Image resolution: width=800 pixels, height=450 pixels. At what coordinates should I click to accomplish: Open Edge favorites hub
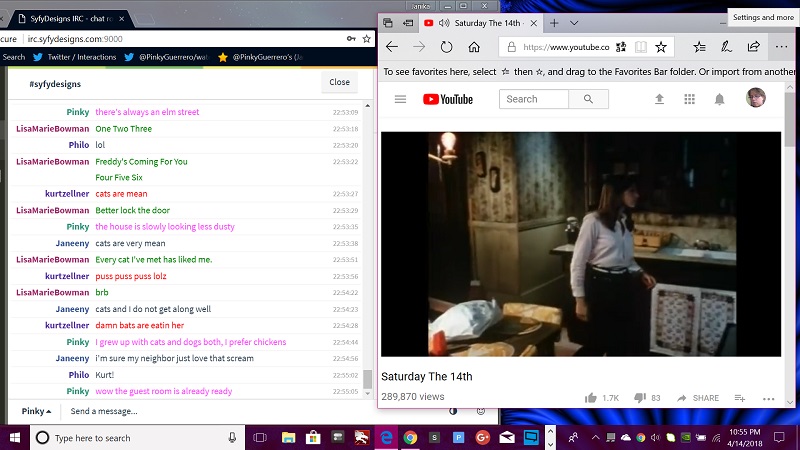click(x=699, y=47)
